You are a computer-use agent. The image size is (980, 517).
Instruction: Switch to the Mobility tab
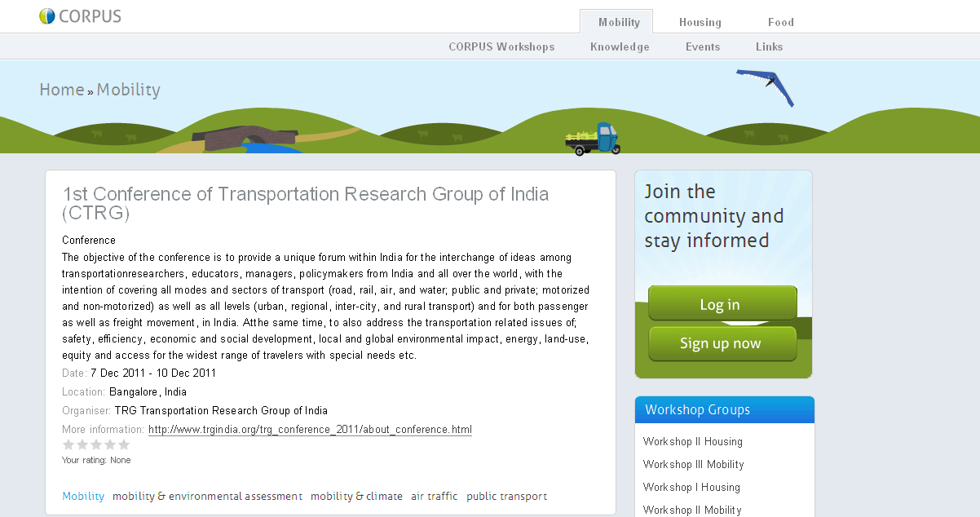pos(619,22)
